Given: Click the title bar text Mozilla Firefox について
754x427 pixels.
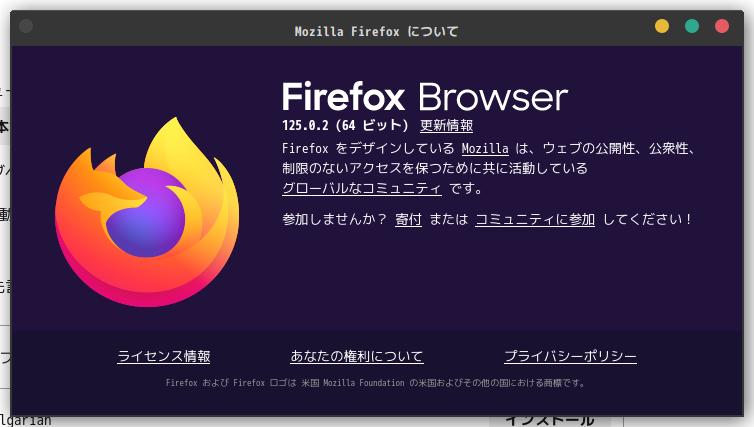Looking at the screenshot, I should pyautogui.click(x=377, y=32).
